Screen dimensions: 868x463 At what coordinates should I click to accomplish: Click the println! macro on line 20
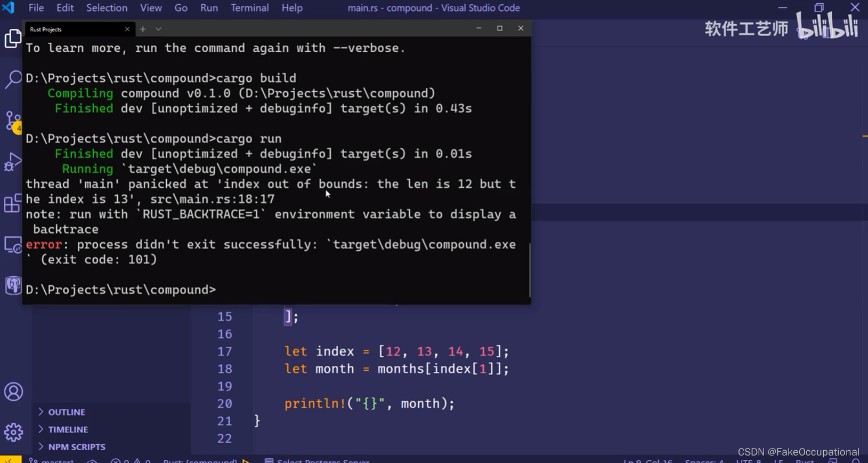(315, 404)
